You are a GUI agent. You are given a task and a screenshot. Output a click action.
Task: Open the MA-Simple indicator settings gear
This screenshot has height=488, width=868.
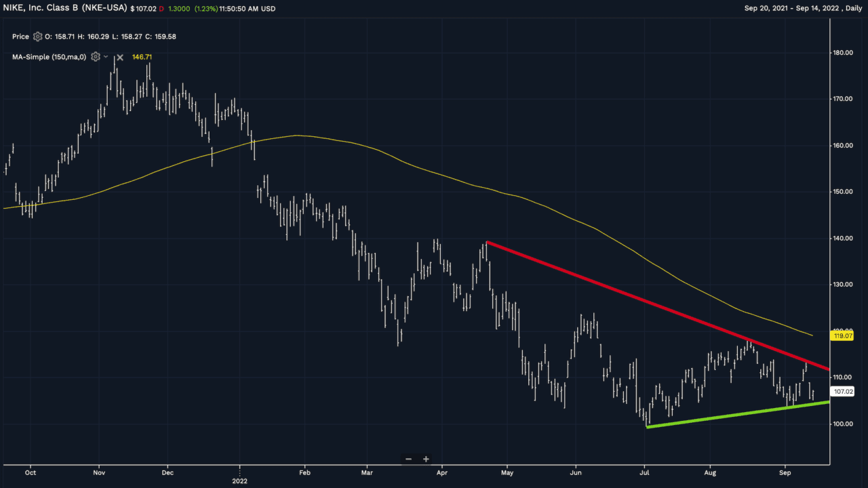point(96,57)
